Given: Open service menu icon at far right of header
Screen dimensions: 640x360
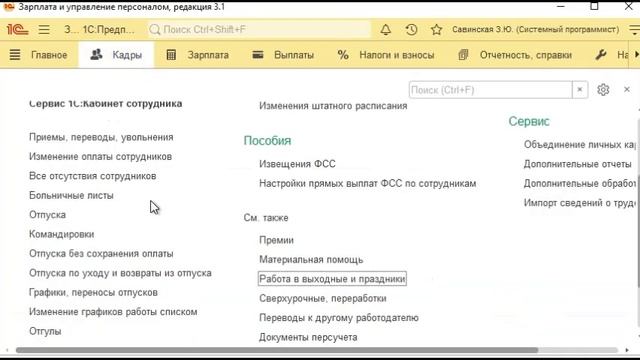Looking at the screenshot, I should 634,29.
